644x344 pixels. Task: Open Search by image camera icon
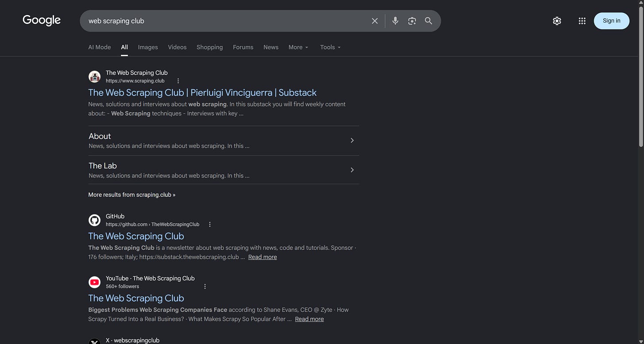[x=412, y=21]
